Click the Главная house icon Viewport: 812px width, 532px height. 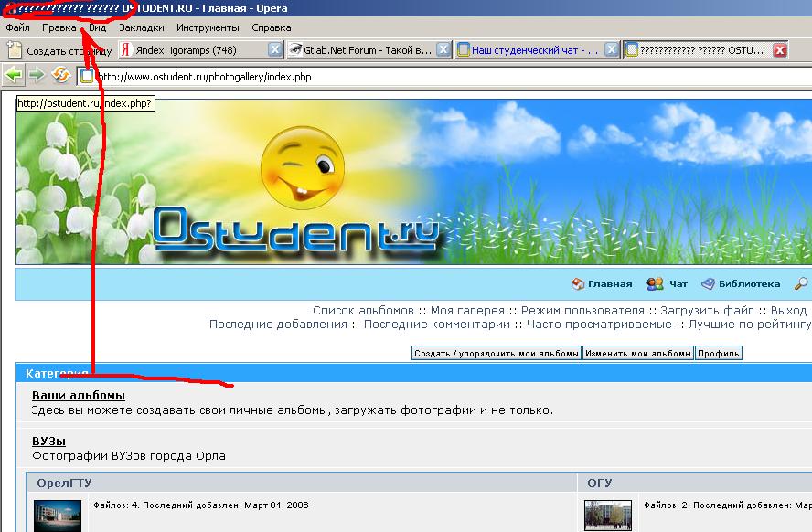coord(578,283)
